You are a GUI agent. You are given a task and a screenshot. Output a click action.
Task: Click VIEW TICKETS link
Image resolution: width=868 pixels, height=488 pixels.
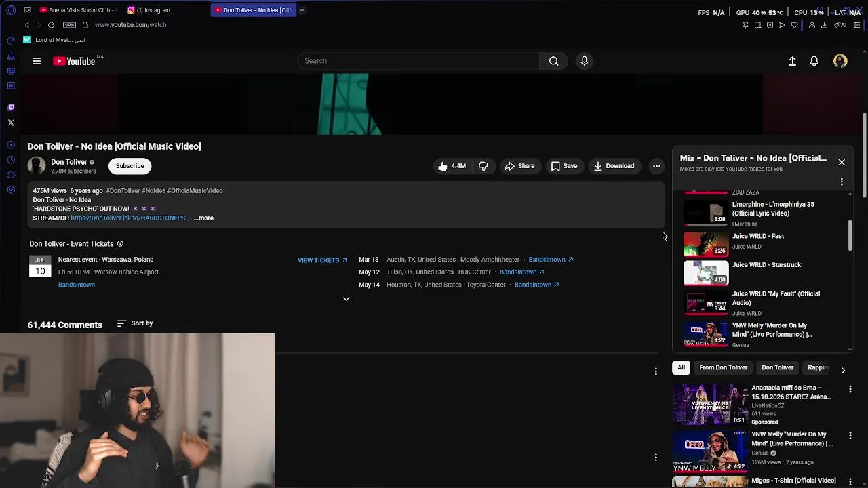point(322,260)
